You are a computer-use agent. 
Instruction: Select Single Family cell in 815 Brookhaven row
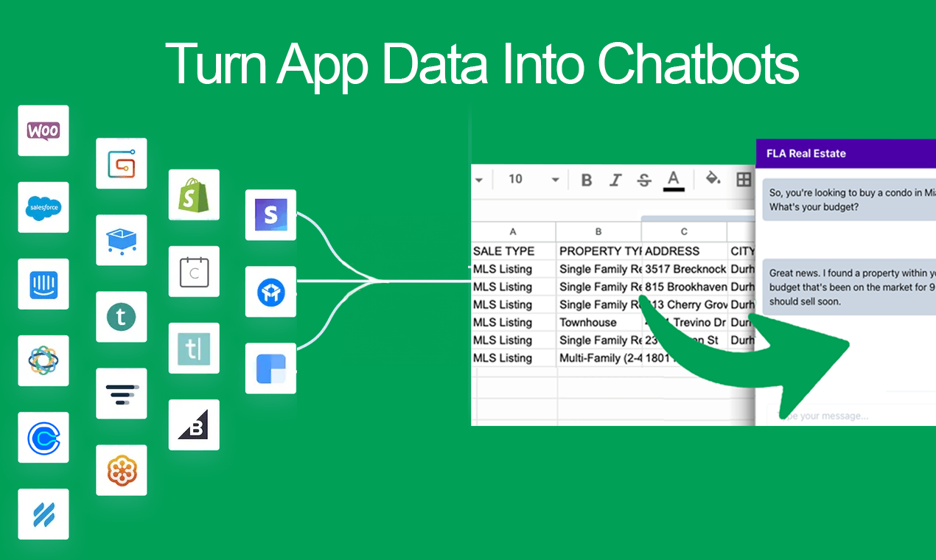click(599, 287)
